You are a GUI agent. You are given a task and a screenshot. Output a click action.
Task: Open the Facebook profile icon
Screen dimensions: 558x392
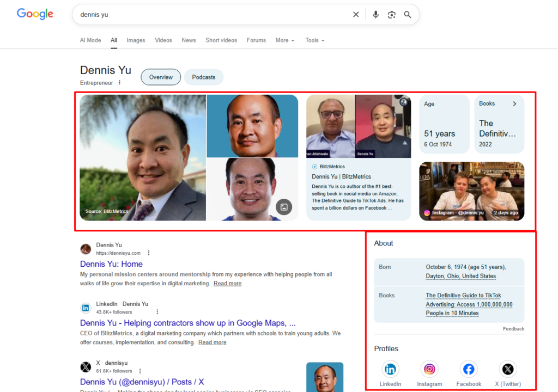[469, 370]
